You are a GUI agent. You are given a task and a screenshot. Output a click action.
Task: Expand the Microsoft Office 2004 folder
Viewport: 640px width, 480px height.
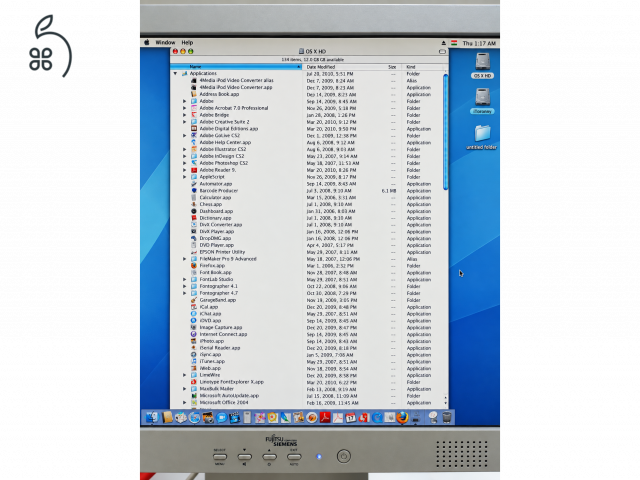pyautogui.click(x=184, y=402)
